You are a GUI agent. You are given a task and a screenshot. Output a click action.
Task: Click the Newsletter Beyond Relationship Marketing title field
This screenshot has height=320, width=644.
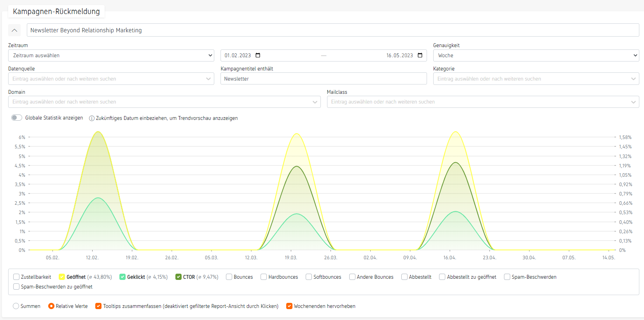click(332, 30)
